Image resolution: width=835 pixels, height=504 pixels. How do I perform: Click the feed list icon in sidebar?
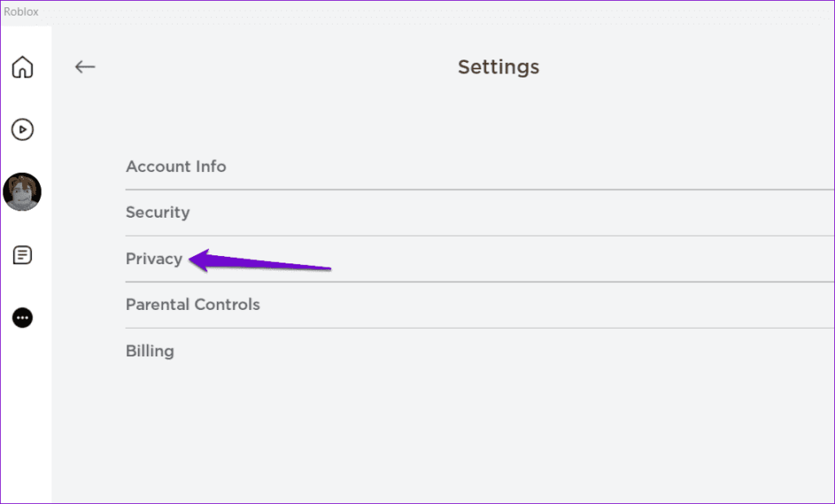click(23, 255)
